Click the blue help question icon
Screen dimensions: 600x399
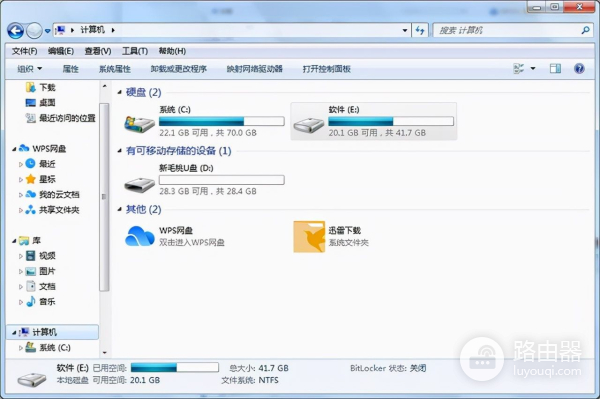tap(579, 68)
